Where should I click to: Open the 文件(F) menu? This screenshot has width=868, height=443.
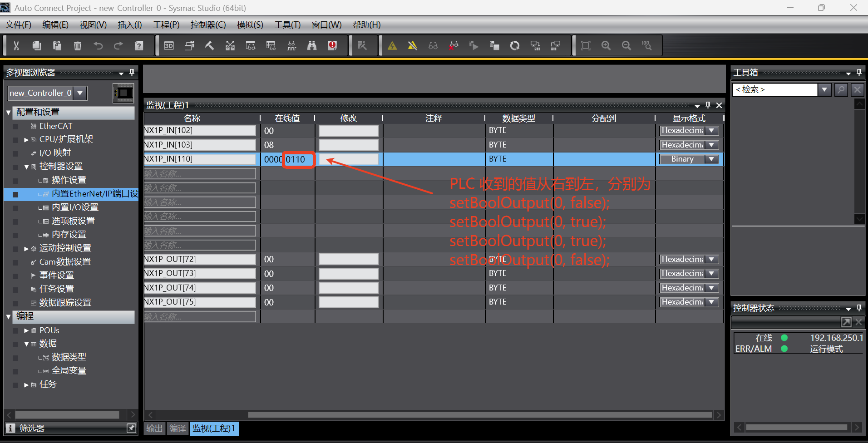click(x=19, y=25)
